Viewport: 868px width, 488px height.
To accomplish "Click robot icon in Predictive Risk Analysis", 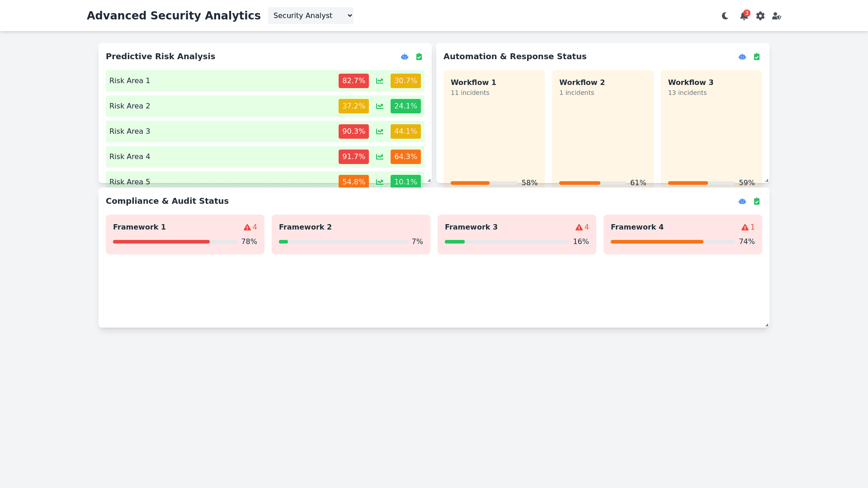I will [405, 57].
